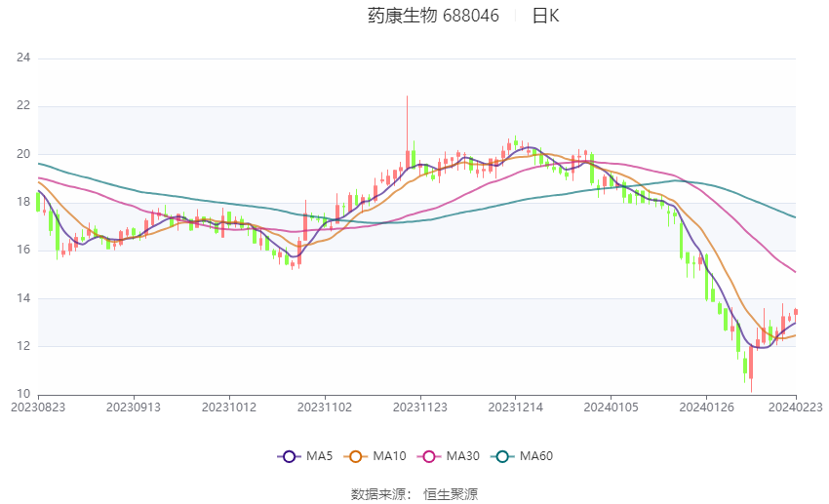Click the pink MA30 legend circle marker
This screenshot has height=504, width=829.
pyautogui.click(x=429, y=456)
